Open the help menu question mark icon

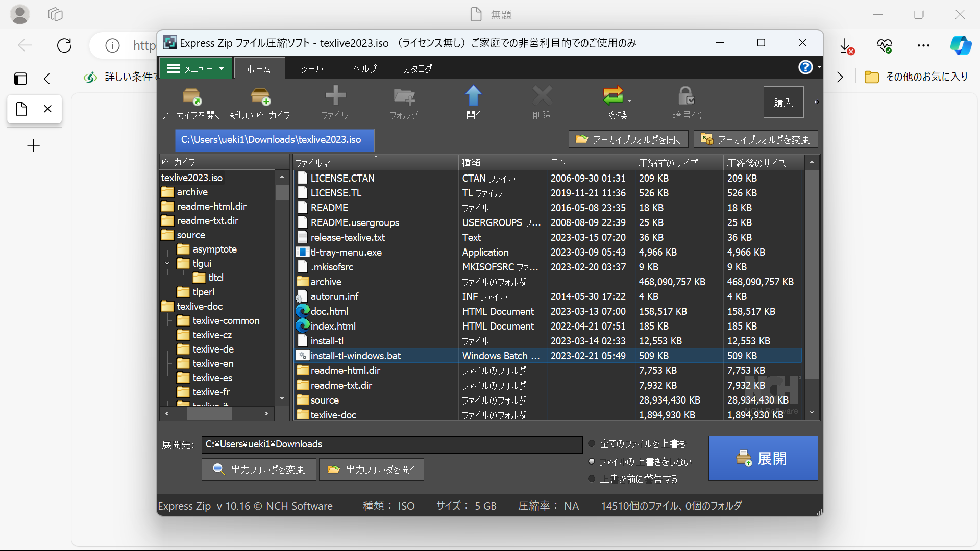point(805,67)
